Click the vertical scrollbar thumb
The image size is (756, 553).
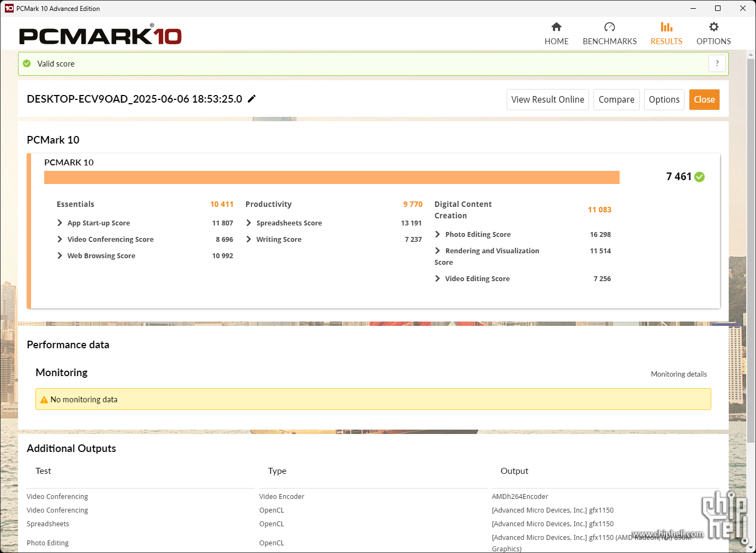pos(751,250)
